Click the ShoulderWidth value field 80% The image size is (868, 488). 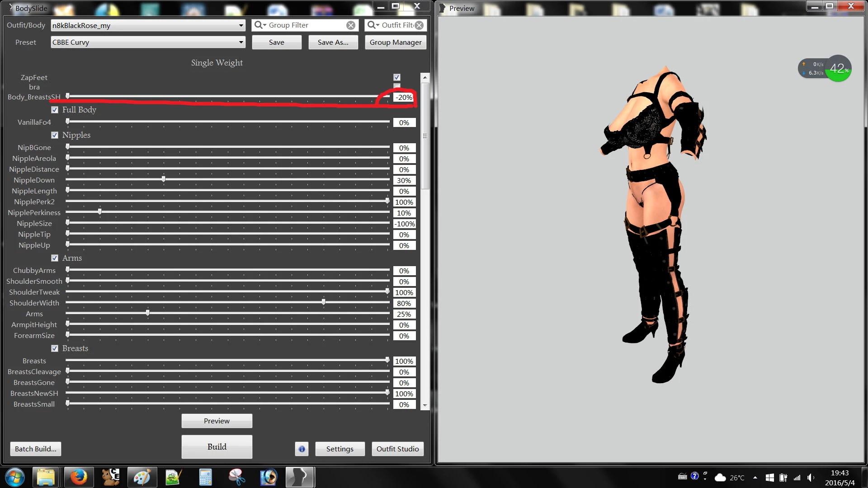click(x=404, y=303)
